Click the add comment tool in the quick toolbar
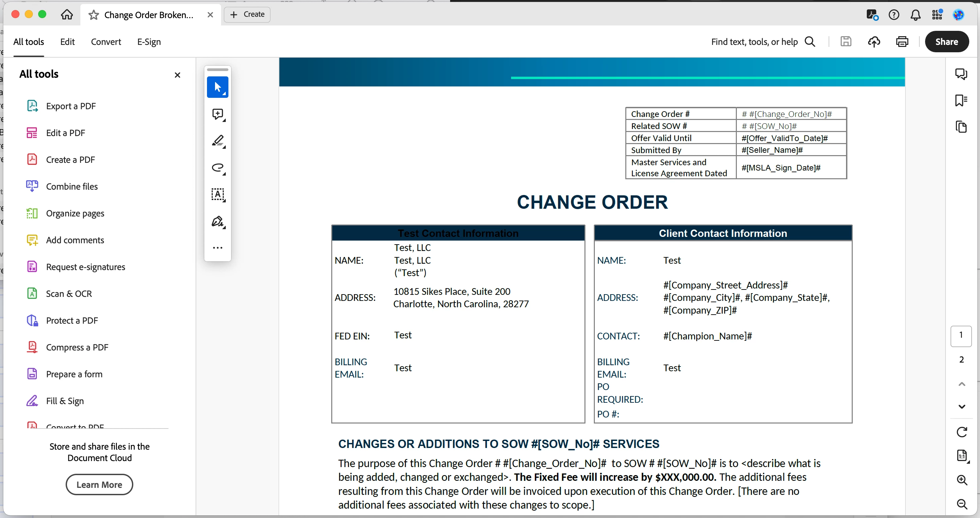Image resolution: width=980 pixels, height=518 pixels. point(217,114)
